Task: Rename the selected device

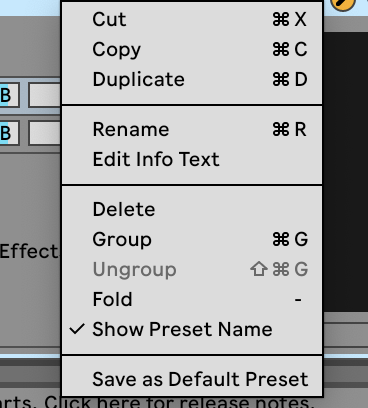Action: pyautogui.click(x=192, y=129)
